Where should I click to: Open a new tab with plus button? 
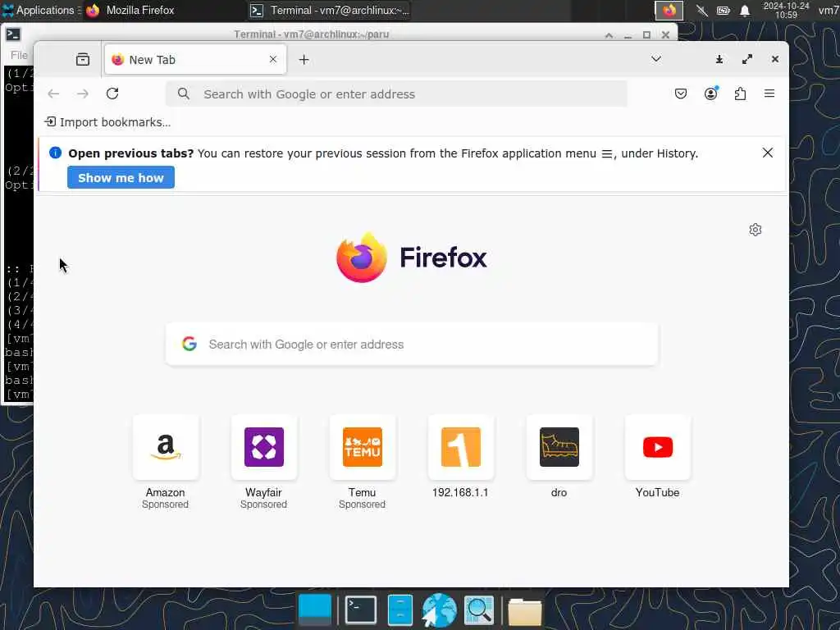click(x=304, y=59)
